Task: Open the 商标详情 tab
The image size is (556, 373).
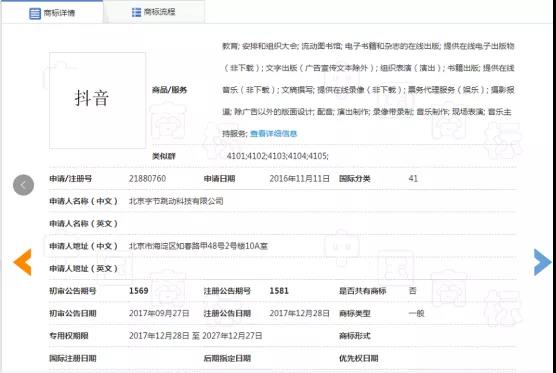Action: (x=52, y=13)
